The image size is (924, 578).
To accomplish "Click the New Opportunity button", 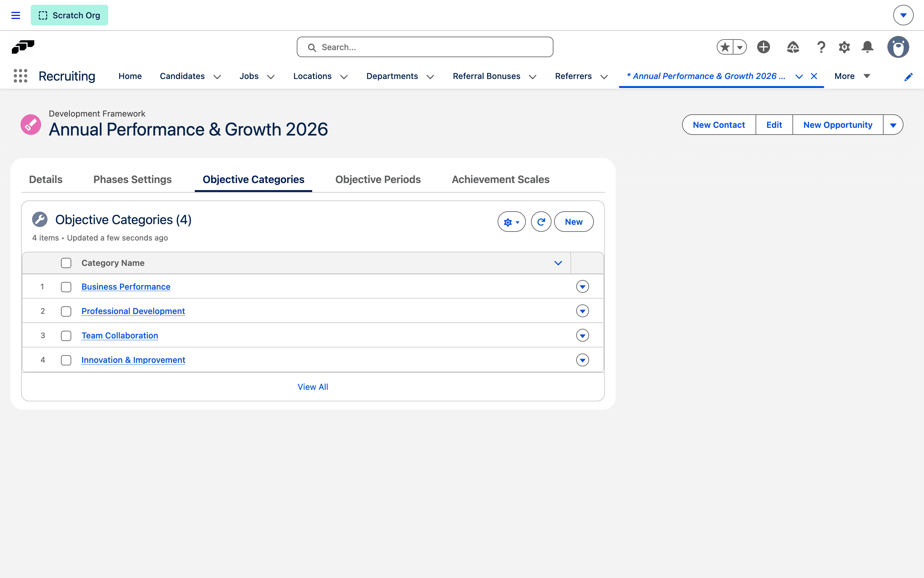I will click(x=838, y=125).
